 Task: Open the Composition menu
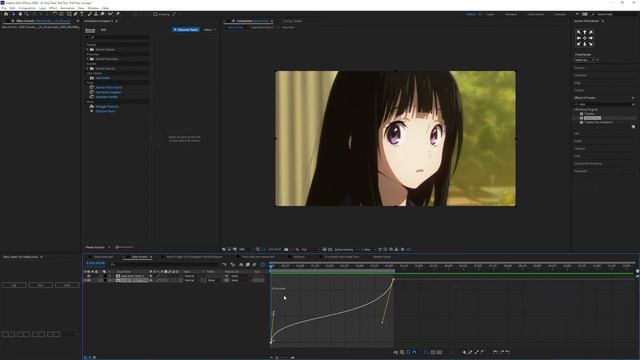(27, 8)
